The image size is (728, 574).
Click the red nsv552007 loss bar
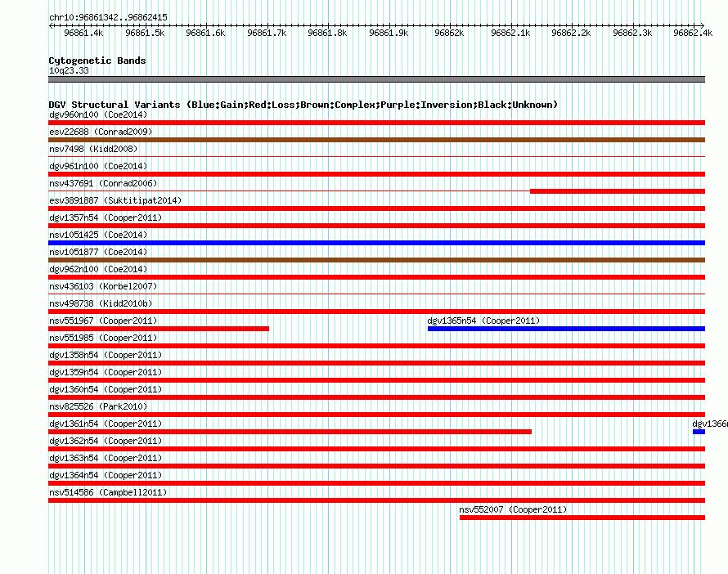(x=582, y=518)
